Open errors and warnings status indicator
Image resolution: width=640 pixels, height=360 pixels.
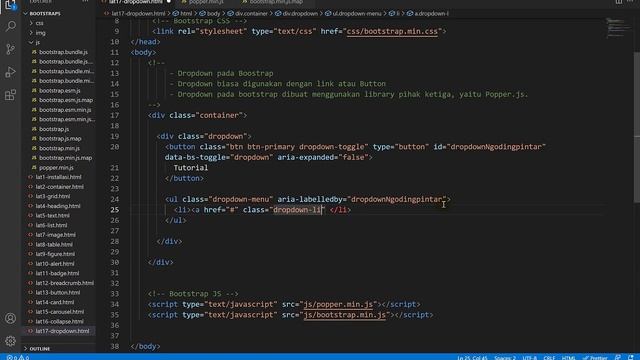click(x=18, y=358)
